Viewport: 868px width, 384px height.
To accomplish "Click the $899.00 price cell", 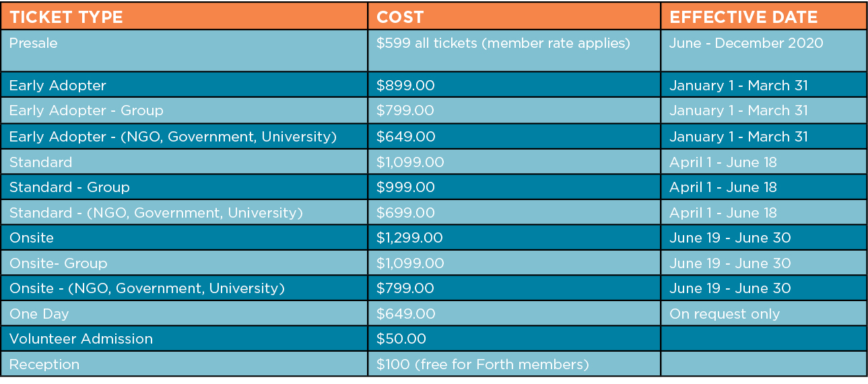I will click(x=405, y=86).
